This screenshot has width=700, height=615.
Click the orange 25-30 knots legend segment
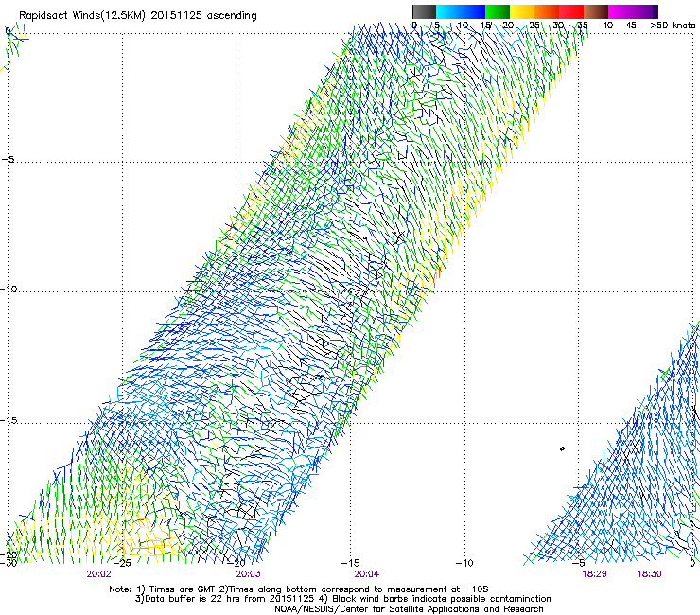pyautogui.click(x=547, y=11)
